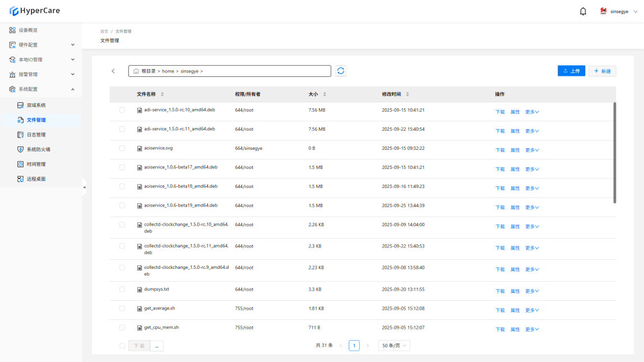Image resolution: width=644 pixels, height=362 pixels.
Task: Collapse the sidebar with the handle arrow
Action: coord(84,187)
